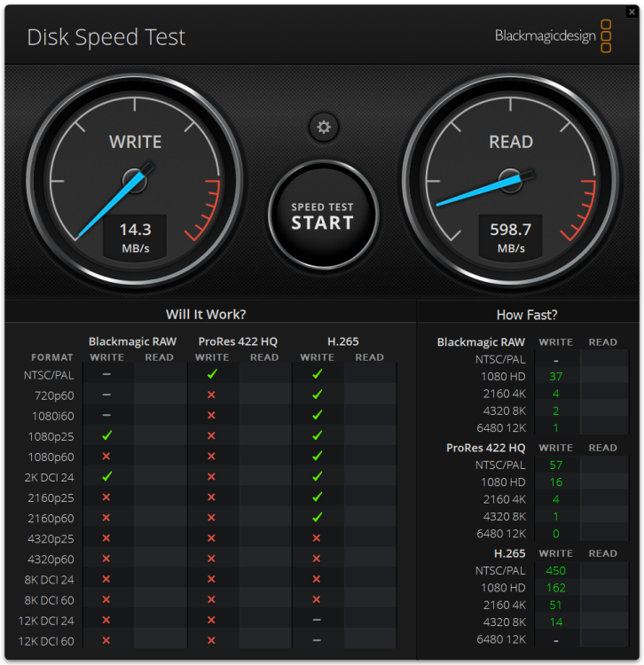Click value 162 for H.265 1080 HD
Viewport: 644px width, 665px height.
click(x=556, y=588)
